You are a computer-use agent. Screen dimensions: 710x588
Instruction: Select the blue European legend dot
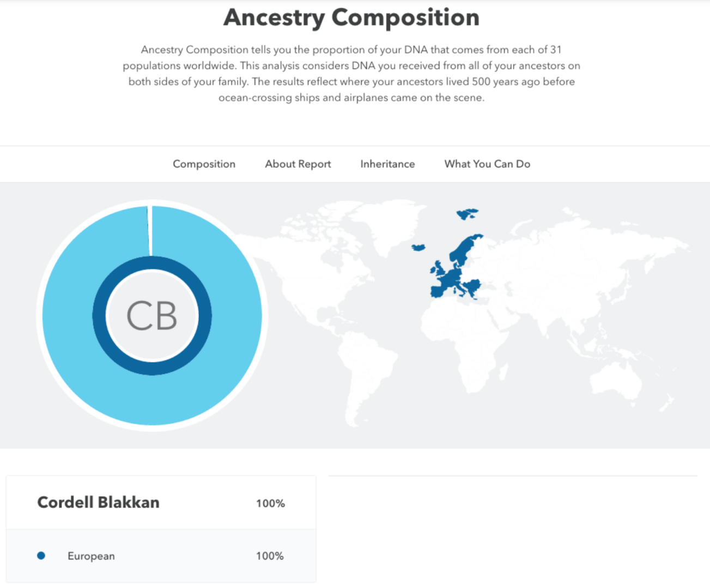[41, 556]
